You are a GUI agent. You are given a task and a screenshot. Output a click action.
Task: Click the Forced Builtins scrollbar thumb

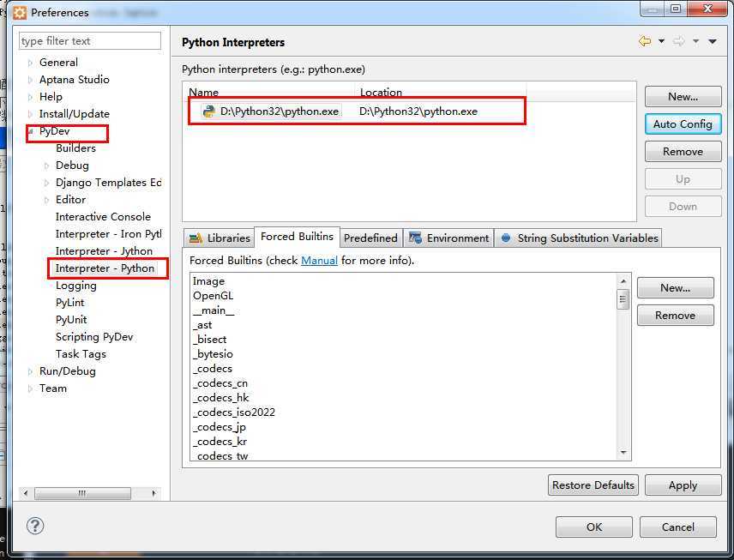(x=623, y=299)
